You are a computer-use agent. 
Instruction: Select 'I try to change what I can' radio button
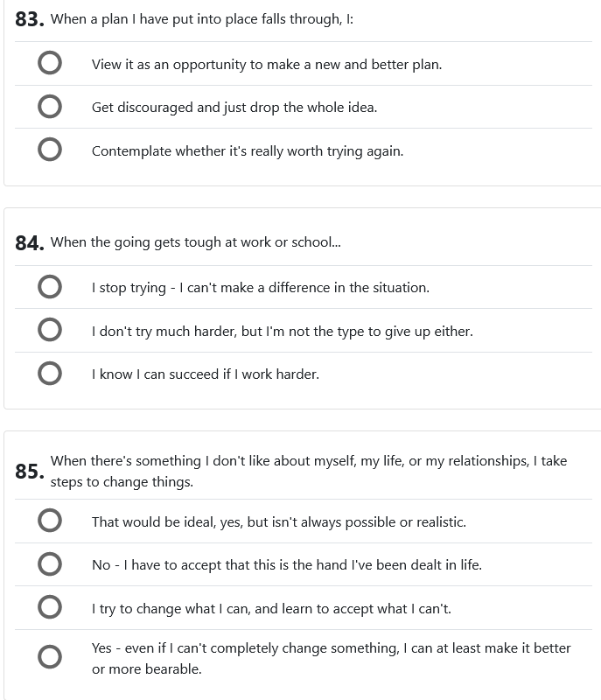pos(50,608)
